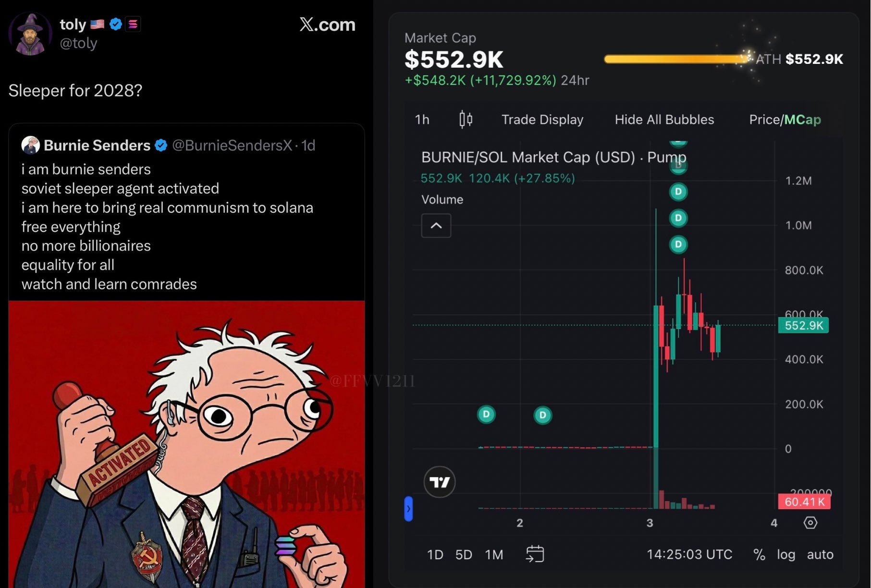Open the @BurnieSendersX handle link
Image resolution: width=871 pixels, height=588 pixels.
click(232, 146)
